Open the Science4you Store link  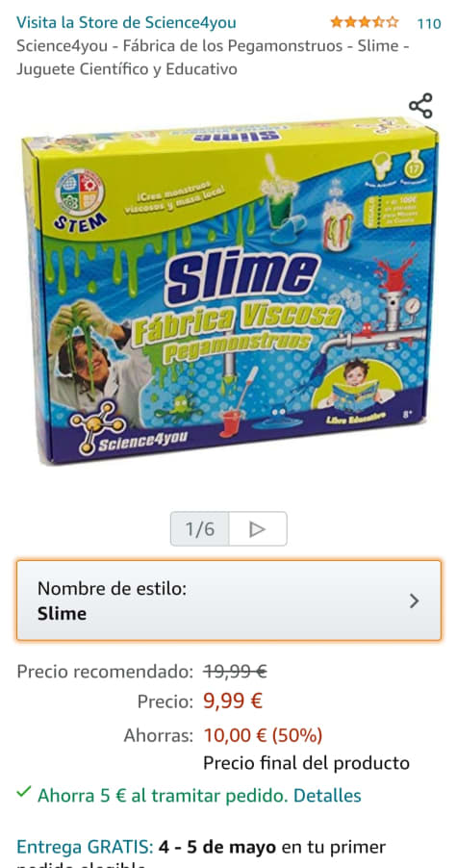[x=126, y=23]
